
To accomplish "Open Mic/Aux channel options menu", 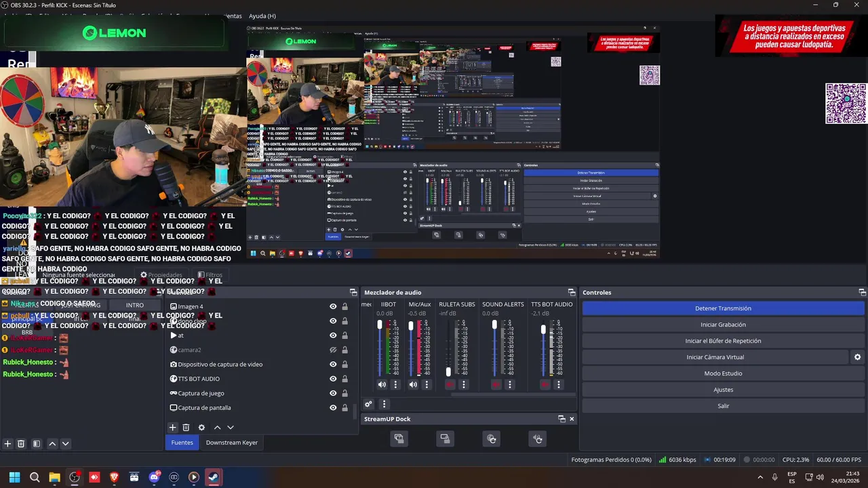I will pos(427,384).
